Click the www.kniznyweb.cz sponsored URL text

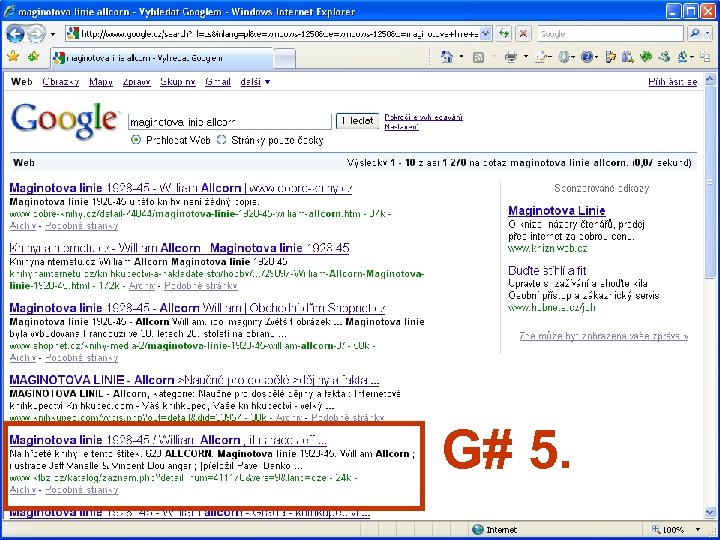point(547,248)
